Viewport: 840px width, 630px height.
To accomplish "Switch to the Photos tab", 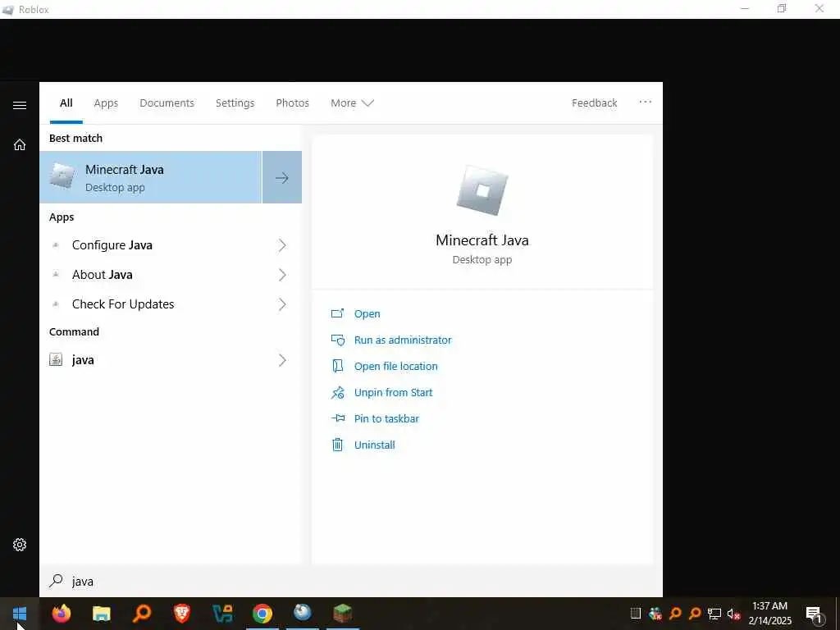I will pyautogui.click(x=293, y=103).
